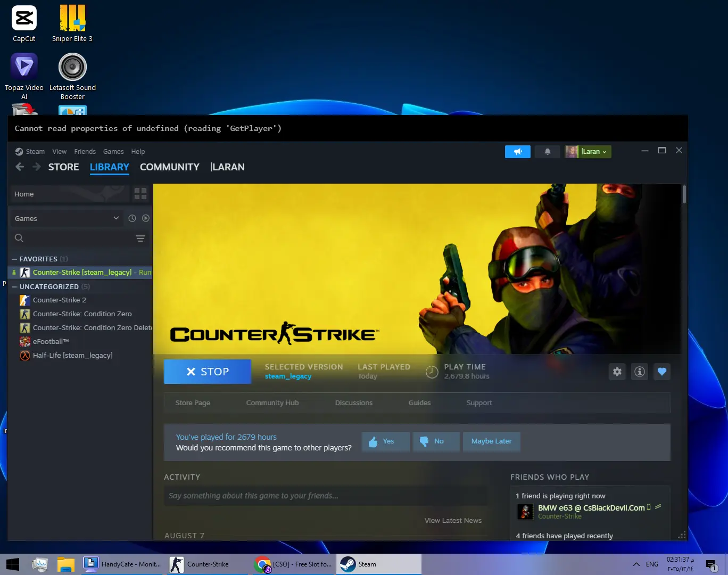Go to library Home

[69, 194]
